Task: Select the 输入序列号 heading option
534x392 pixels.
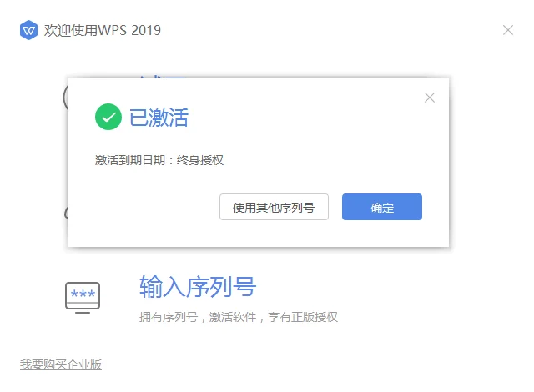Action: pyautogui.click(x=198, y=287)
